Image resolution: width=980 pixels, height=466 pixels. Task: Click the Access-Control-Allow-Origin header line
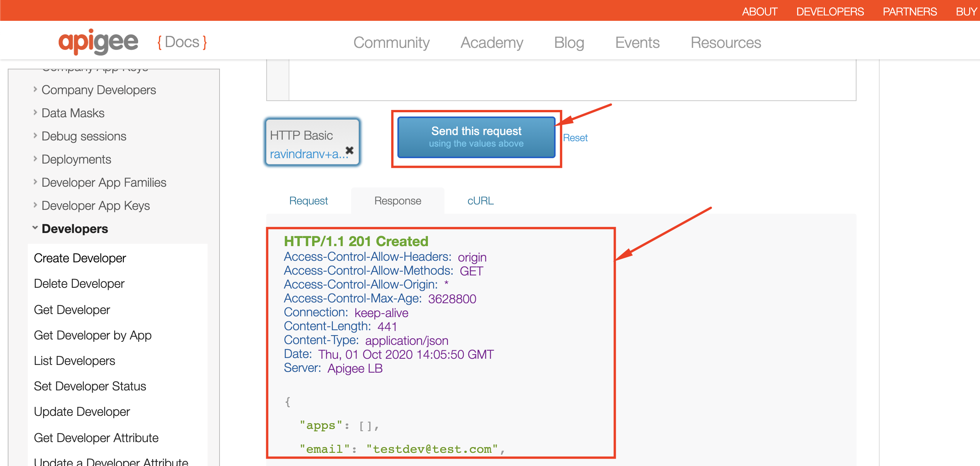pos(366,285)
